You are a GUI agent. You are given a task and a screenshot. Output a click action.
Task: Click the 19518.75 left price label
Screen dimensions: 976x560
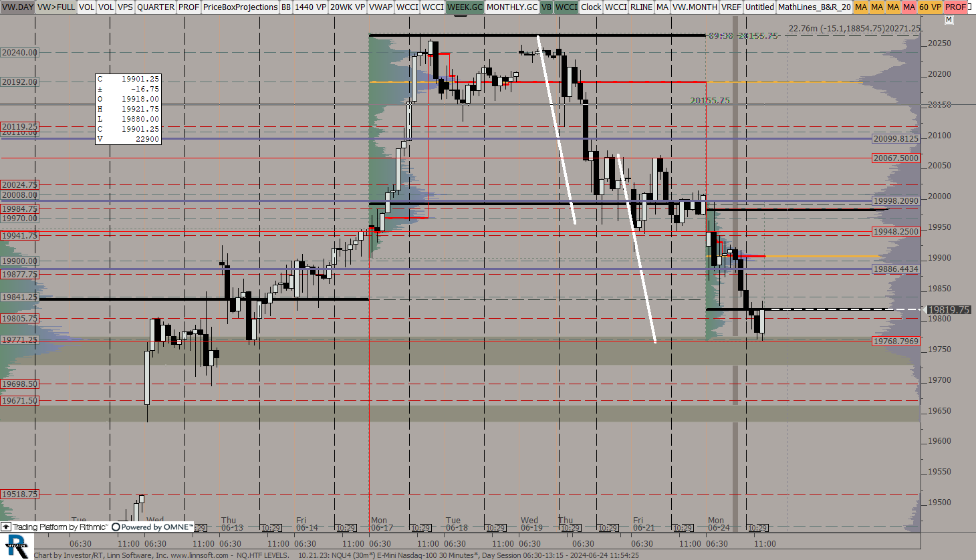coord(20,494)
